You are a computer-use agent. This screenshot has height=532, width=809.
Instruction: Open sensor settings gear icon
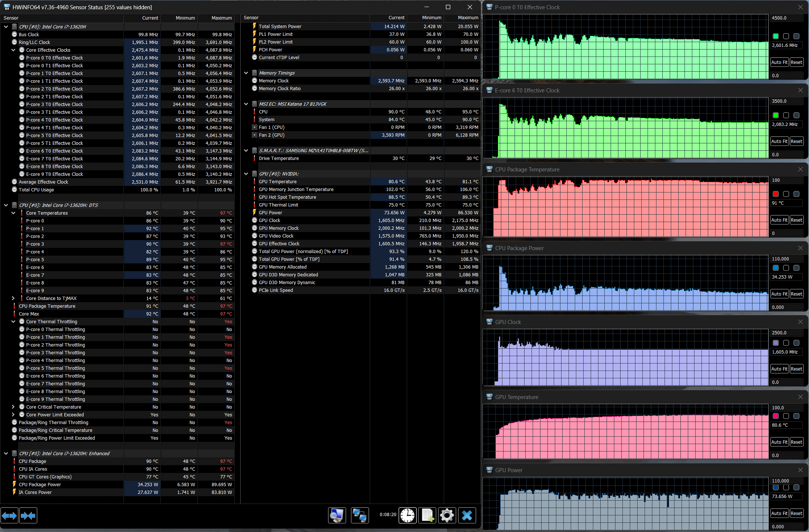coord(447,515)
